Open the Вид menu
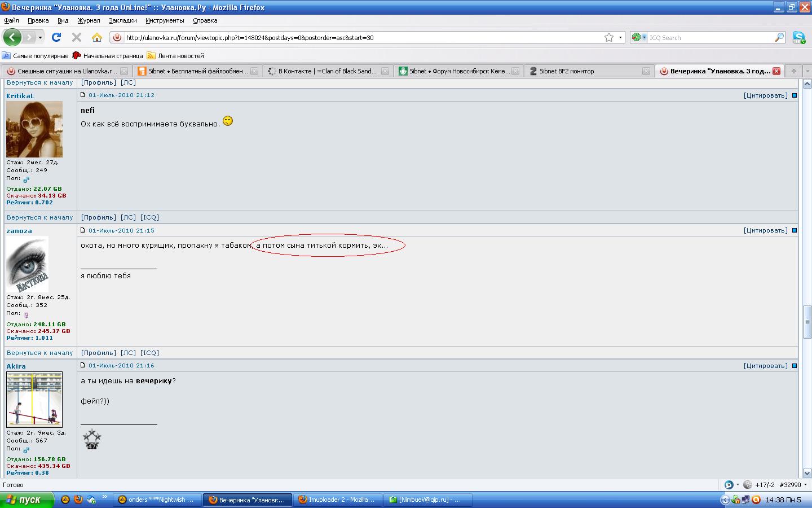Screen dimensions: 812x508 point(63,20)
